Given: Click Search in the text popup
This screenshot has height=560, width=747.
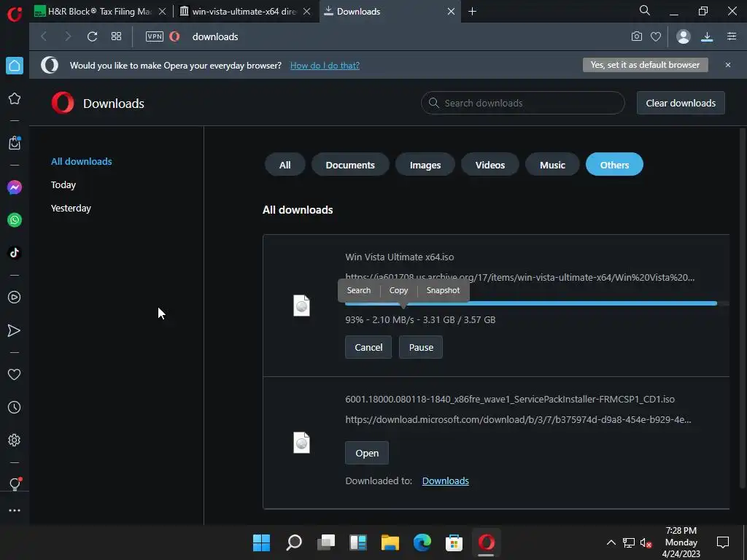Looking at the screenshot, I should (x=359, y=290).
